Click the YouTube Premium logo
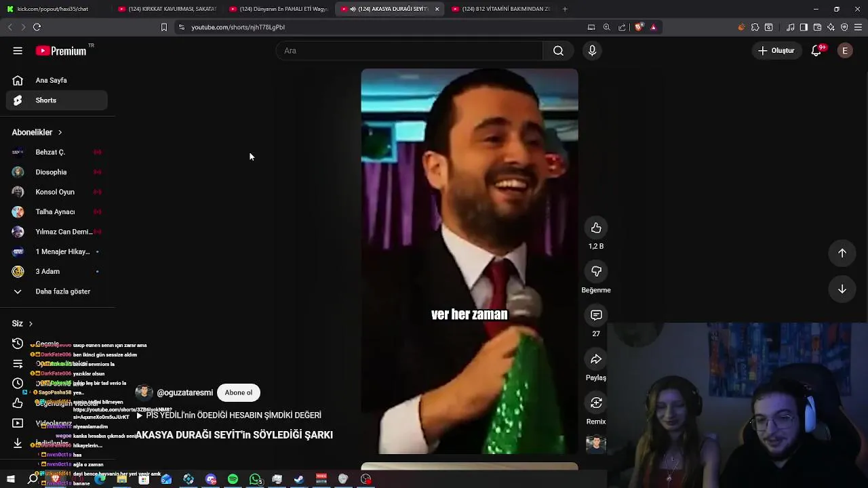 tap(61, 51)
